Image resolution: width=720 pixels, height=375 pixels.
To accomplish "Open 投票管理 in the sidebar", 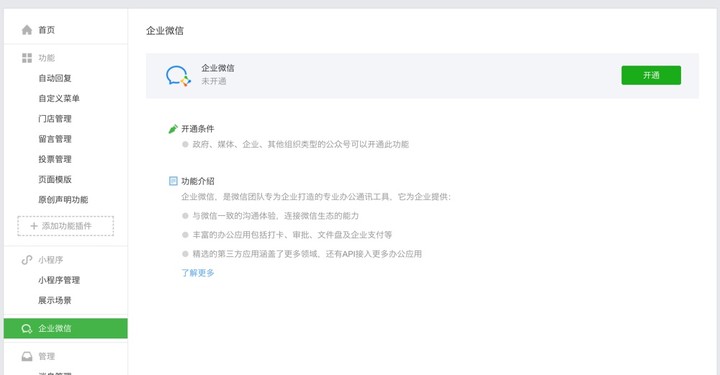I will click(x=55, y=159).
